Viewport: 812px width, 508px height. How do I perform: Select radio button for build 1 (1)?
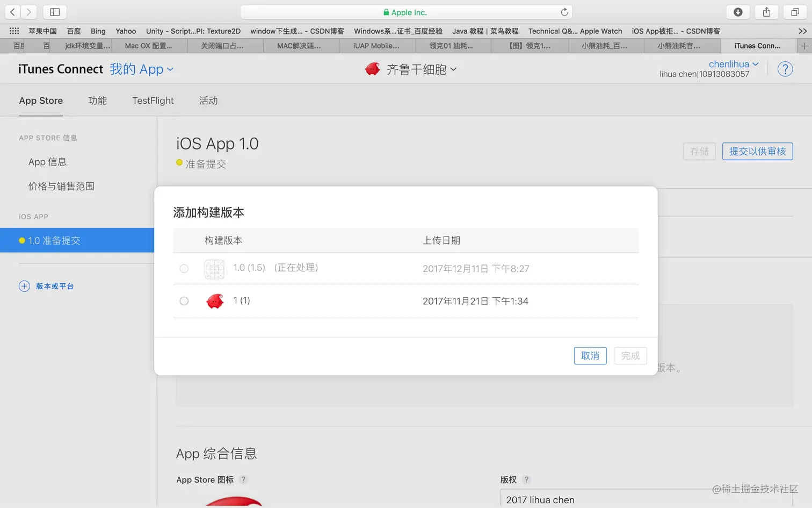tap(184, 301)
